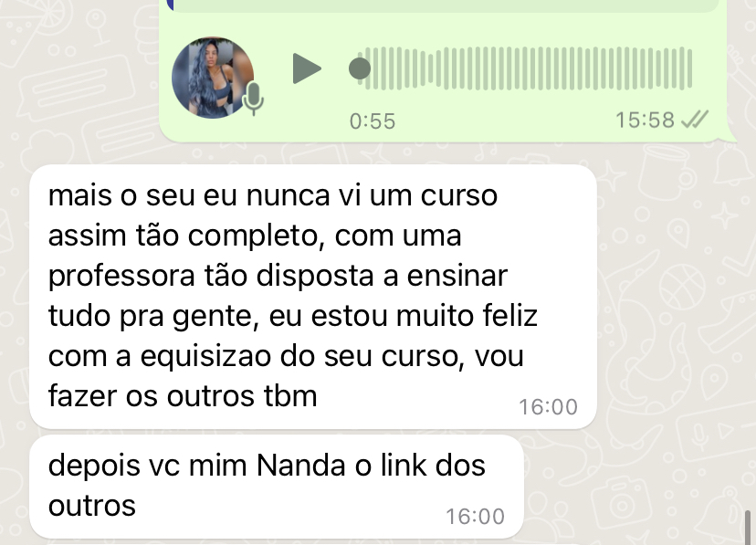
Task: Click the microphone icon beside avatar
Action: tap(253, 99)
